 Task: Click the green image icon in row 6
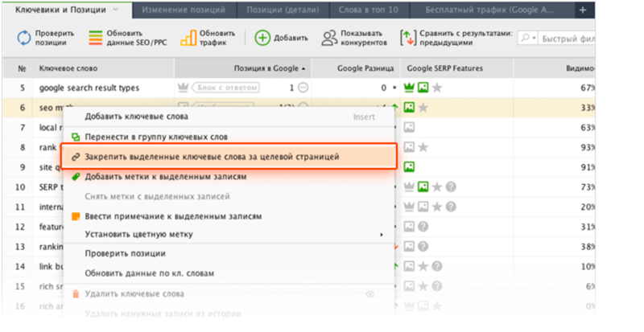pyautogui.click(x=409, y=108)
